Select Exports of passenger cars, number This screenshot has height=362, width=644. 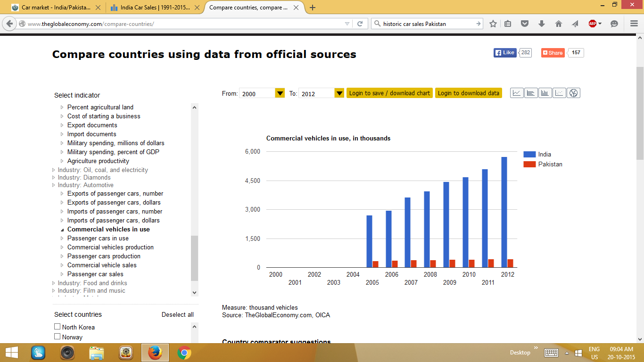(115, 193)
